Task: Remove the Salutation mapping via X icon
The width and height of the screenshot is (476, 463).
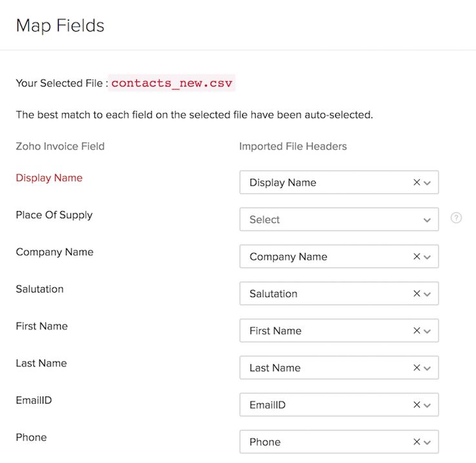Action: pos(417,294)
